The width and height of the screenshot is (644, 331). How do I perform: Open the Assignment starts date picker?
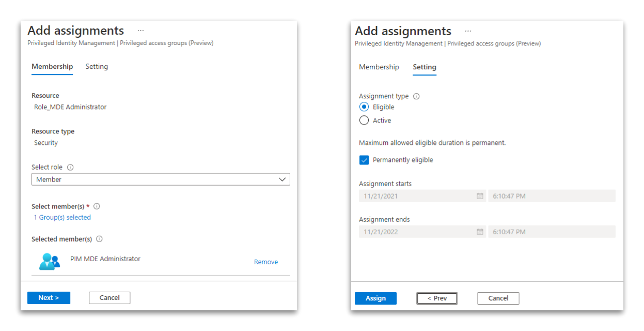pyautogui.click(x=479, y=195)
